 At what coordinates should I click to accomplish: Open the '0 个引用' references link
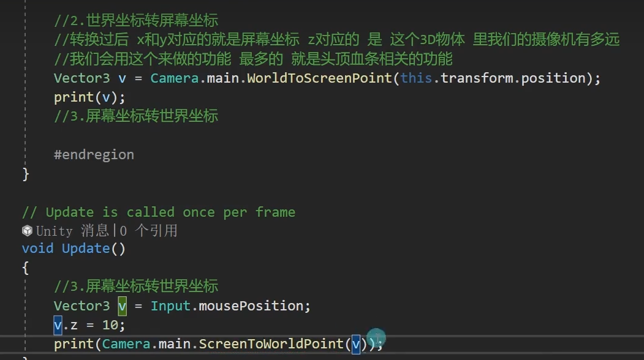[x=148, y=231]
